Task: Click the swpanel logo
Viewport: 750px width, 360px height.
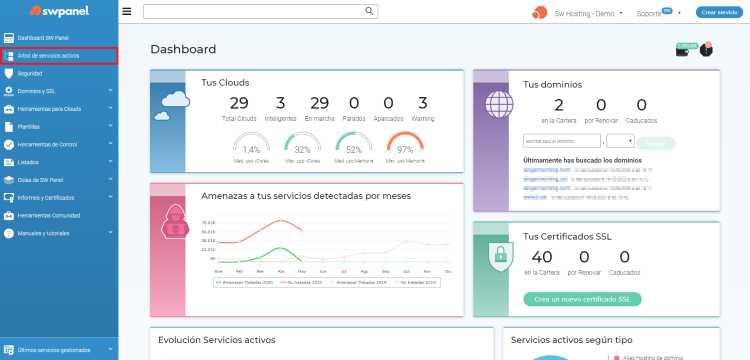Action: (x=59, y=11)
